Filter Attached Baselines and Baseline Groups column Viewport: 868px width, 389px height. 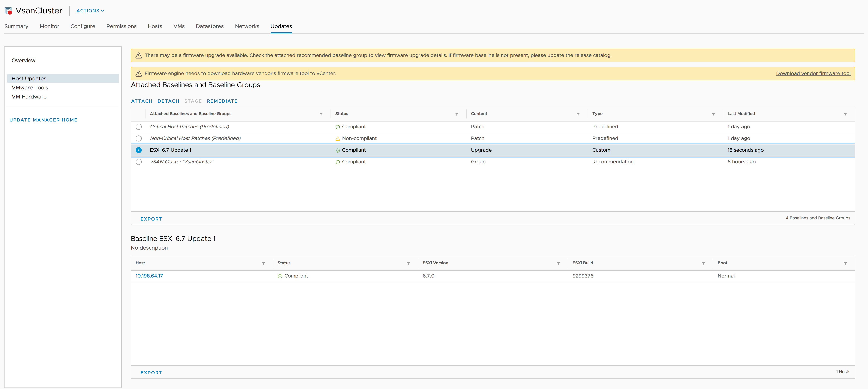[321, 114]
